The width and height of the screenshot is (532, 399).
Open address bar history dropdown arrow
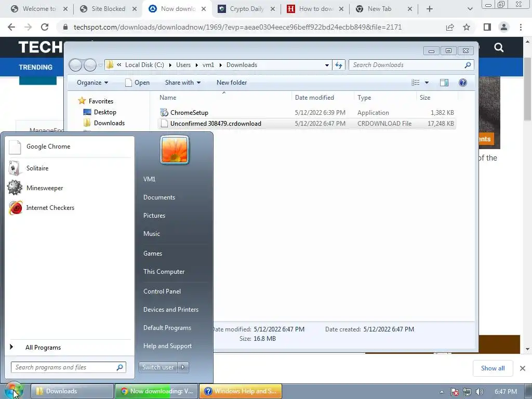tap(327, 65)
